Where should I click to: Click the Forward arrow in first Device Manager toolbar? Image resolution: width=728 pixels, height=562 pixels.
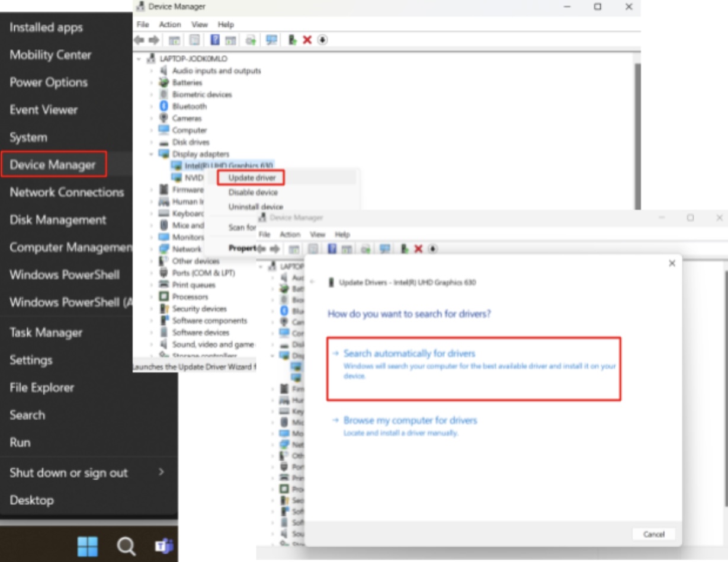coord(154,40)
